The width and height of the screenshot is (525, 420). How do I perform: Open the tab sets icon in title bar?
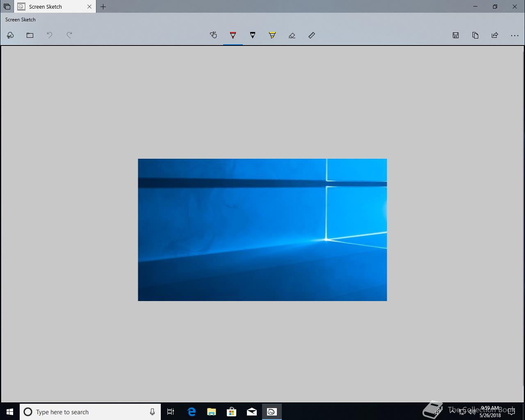click(x=7, y=7)
